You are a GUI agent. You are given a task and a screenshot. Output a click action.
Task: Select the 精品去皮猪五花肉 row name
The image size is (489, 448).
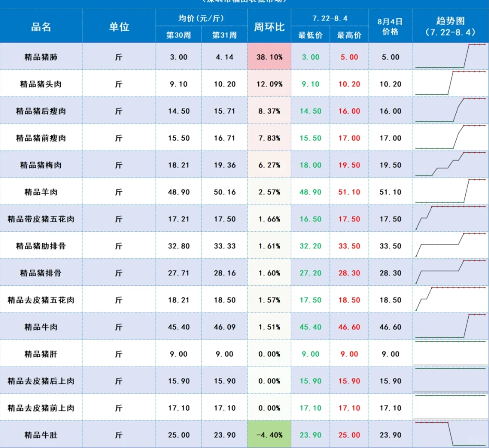click(41, 300)
